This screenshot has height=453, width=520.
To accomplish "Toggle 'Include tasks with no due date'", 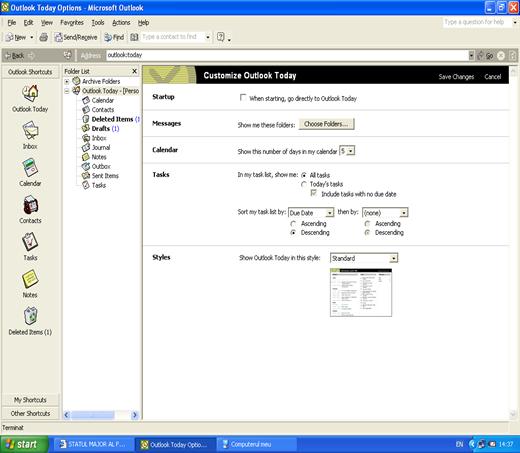I will pos(314,193).
